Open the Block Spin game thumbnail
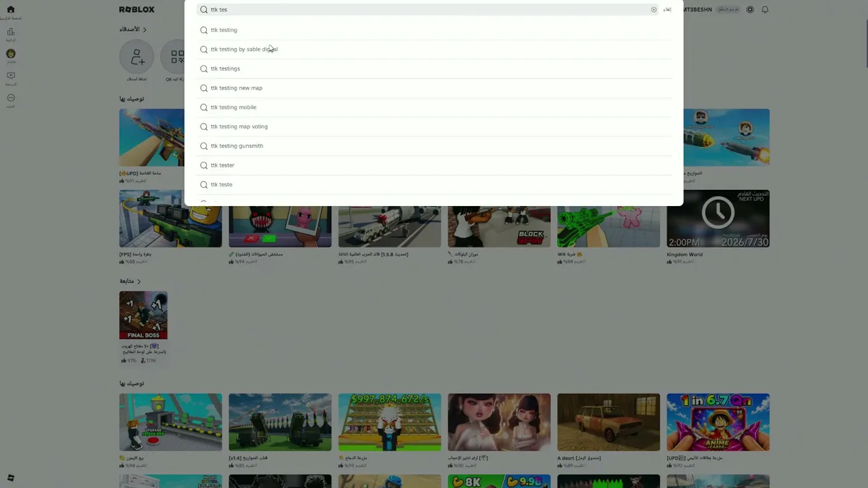868x488 pixels. click(x=499, y=226)
